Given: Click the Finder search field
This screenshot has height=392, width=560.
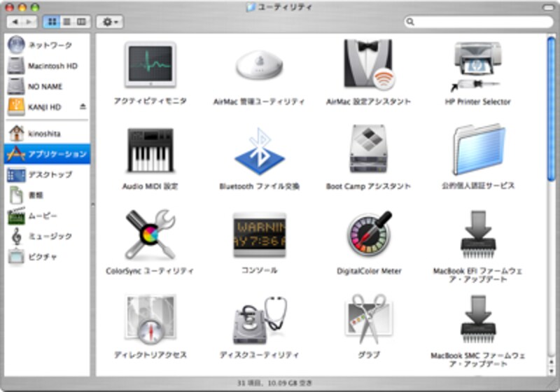Looking at the screenshot, I should [479, 22].
